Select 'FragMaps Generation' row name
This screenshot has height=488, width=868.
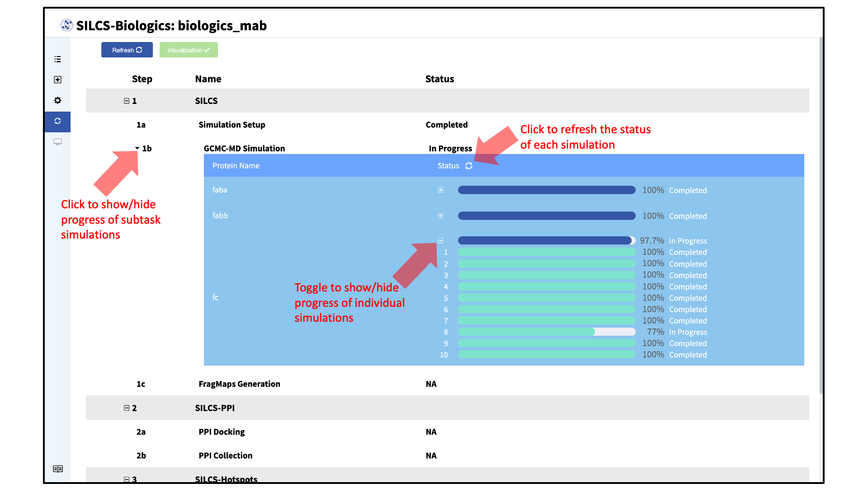239,384
